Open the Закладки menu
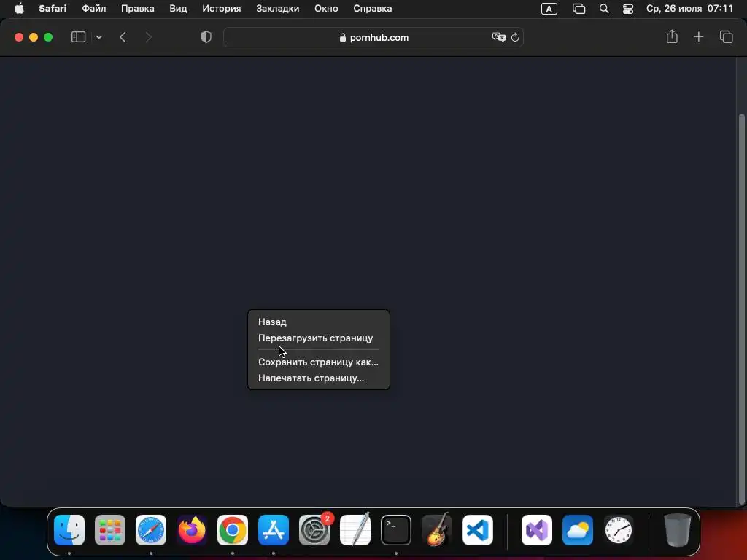The width and height of the screenshot is (747, 560). coord(278,9)
